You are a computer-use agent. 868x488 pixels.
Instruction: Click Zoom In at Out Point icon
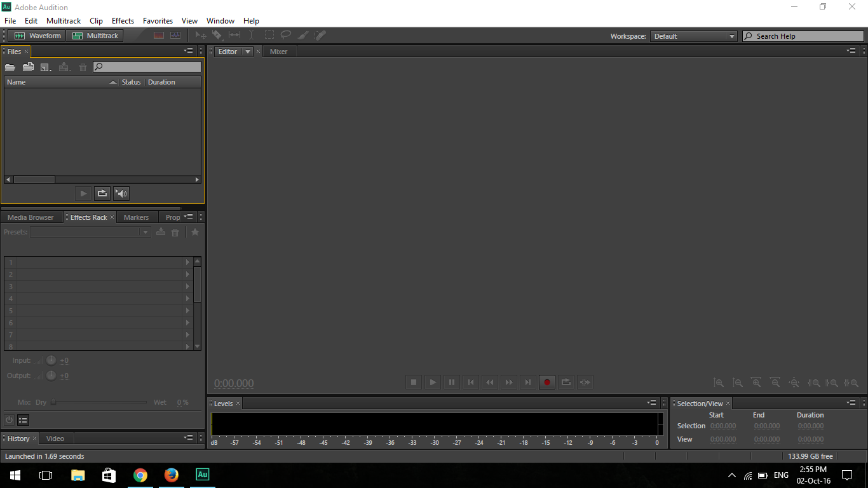point(832,383)
